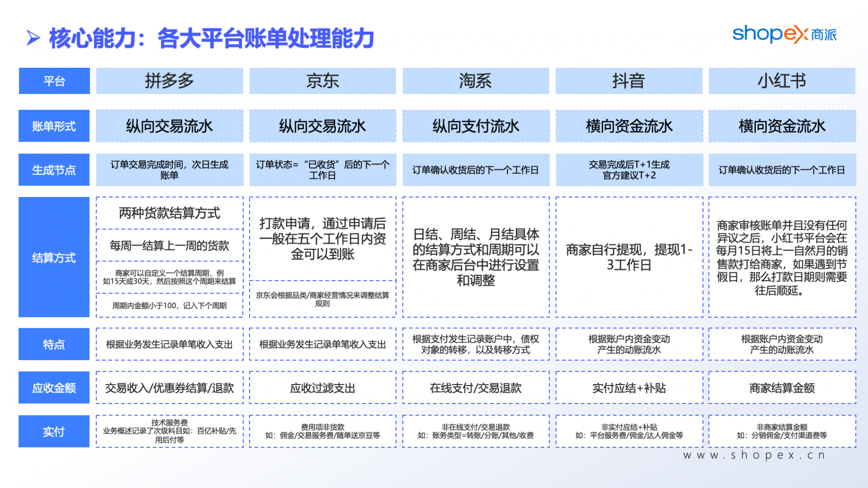This screenshot has width=868, height=488.
Task: Click 京东会根据品类/商家经营情况来调整结算规则 cell
Action: coord(323,299)
